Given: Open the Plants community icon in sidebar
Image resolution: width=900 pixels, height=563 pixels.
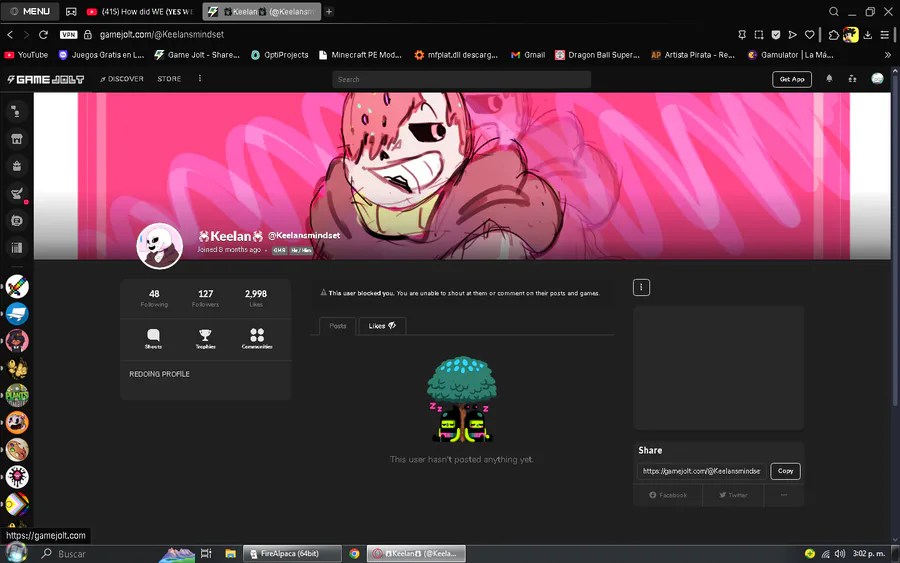Looking at the screenshot, I should tap(17, 395).
